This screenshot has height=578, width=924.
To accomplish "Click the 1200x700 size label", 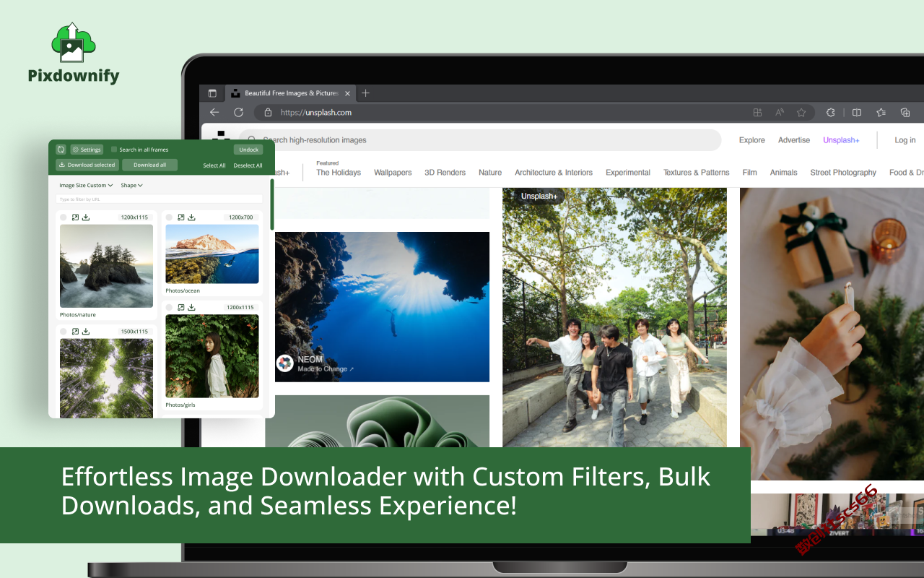I will coord(241,217).
